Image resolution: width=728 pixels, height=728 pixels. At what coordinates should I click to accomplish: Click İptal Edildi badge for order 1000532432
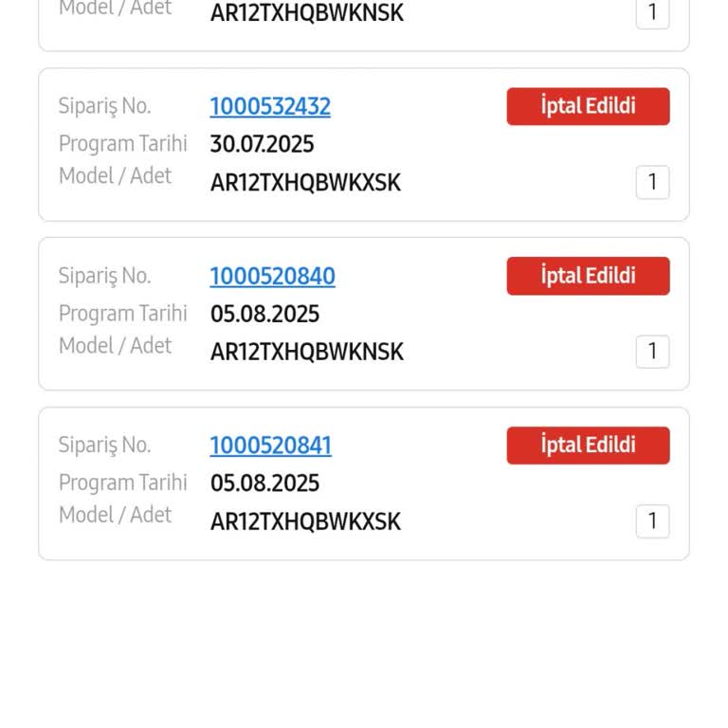point(588,106)
